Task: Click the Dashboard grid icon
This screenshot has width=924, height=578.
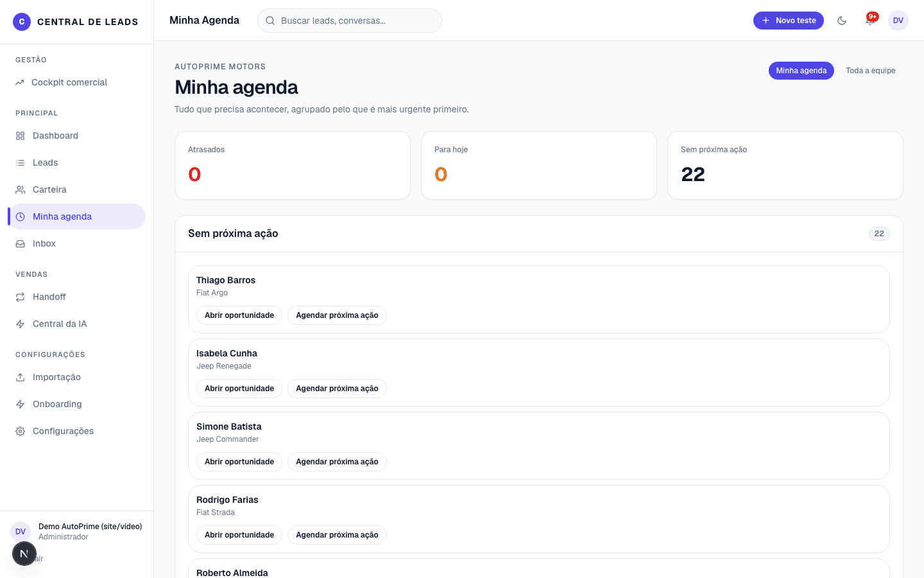Action: [21, 136]
